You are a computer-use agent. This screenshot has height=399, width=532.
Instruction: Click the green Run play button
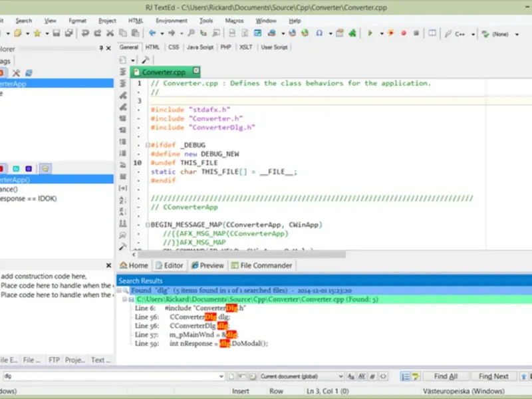370,33
